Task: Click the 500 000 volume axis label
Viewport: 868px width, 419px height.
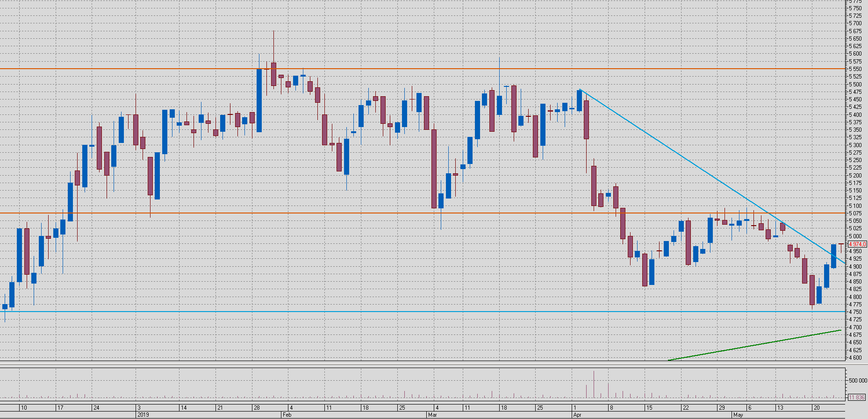Action: pos(858,381)
